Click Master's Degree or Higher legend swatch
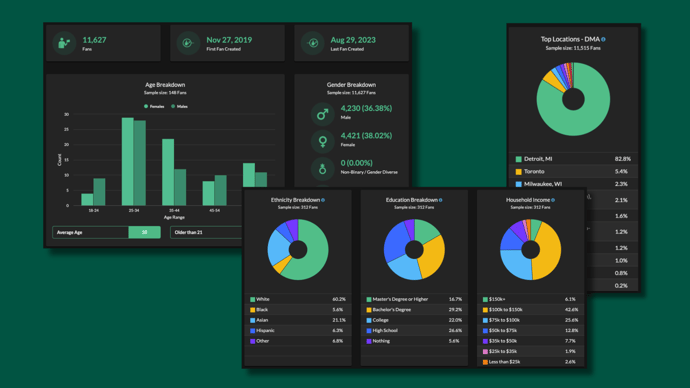 point(369,300)
